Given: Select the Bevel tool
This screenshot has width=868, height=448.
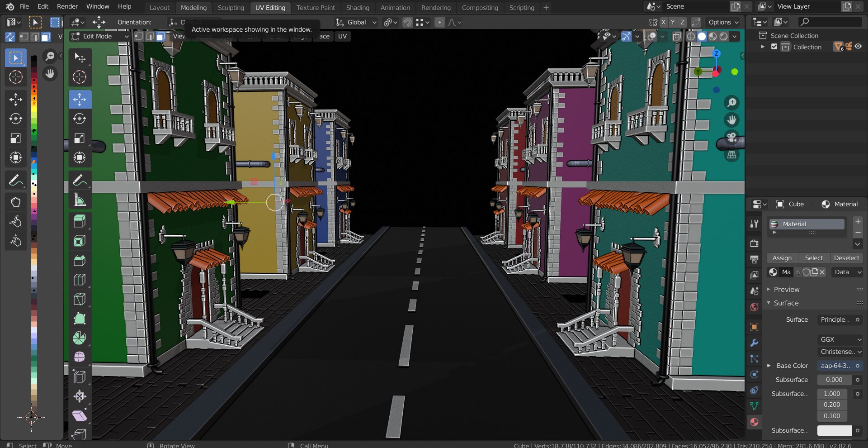Looking at the screenshot, I should pyautogui.click(x=80, y=260).
